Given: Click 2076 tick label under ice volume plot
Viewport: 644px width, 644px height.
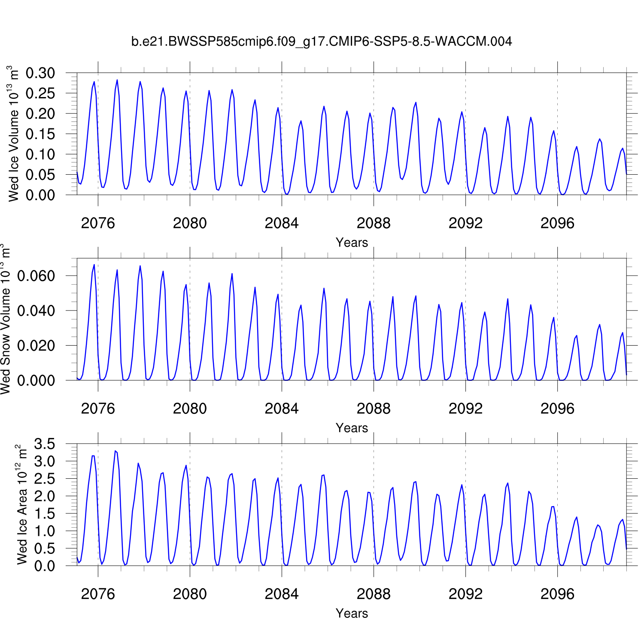Looking at the screenshot, I should pyautogui.click(x=98, y=223).
